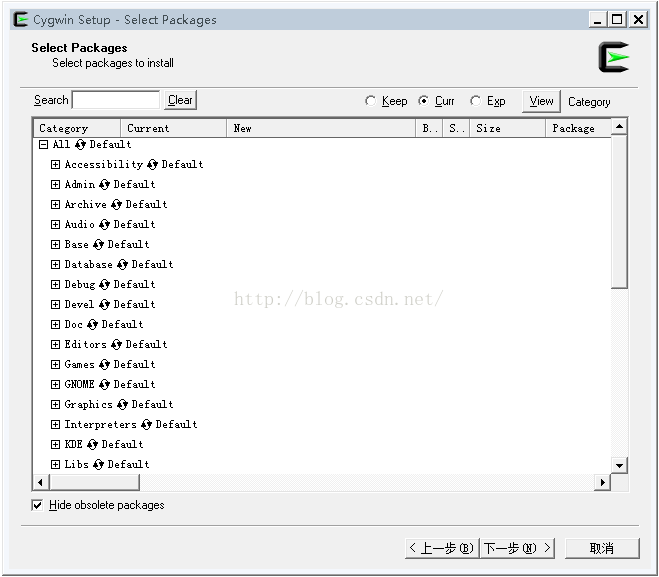Go back with 上一步(B) button

(x=442, y=548)
